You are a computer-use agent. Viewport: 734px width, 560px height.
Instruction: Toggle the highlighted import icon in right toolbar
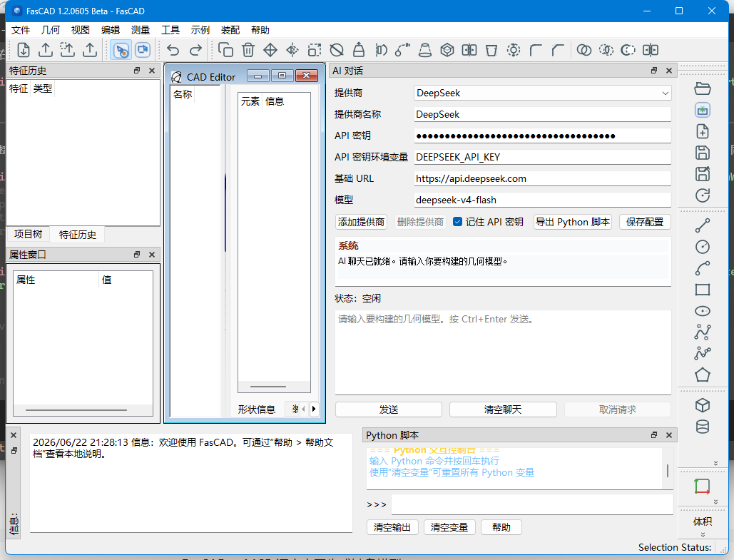coord(702,110)
